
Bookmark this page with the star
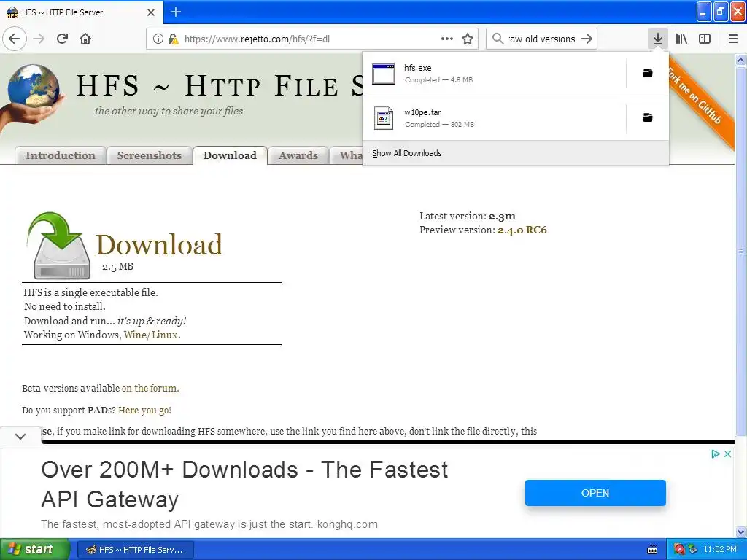468,39
